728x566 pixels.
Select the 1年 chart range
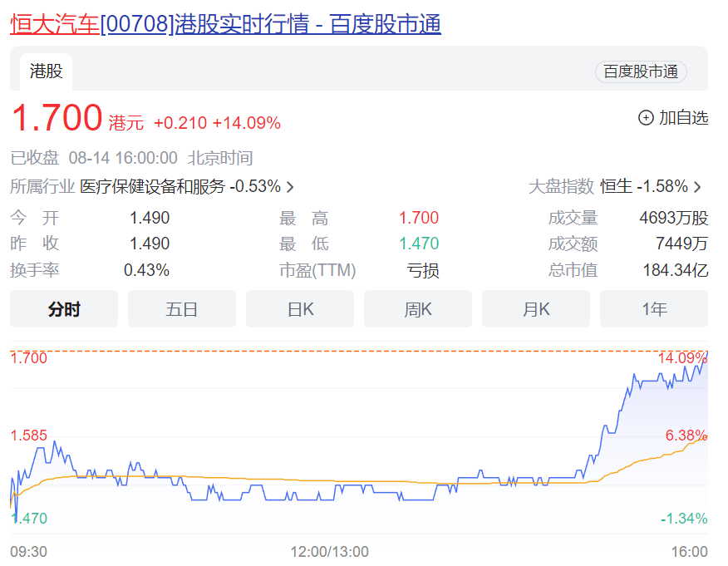tap(654, 309)
